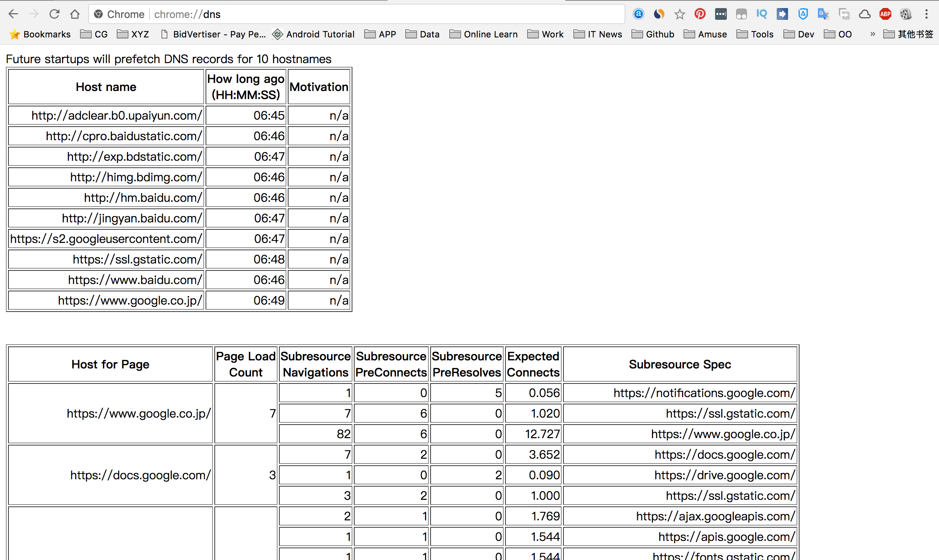This screenshot has height=560, width=939.
Task: Open the Tools bookmark folder
Action: coord(755,34)
